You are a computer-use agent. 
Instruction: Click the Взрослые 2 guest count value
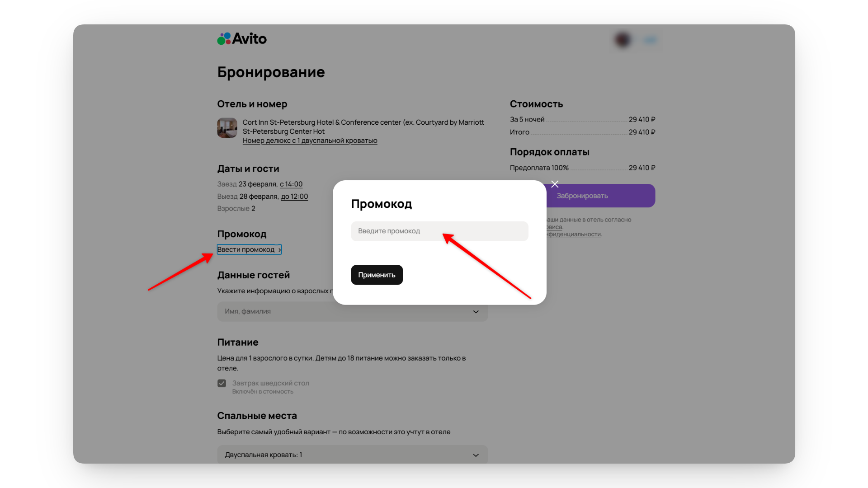coord(254,208)
